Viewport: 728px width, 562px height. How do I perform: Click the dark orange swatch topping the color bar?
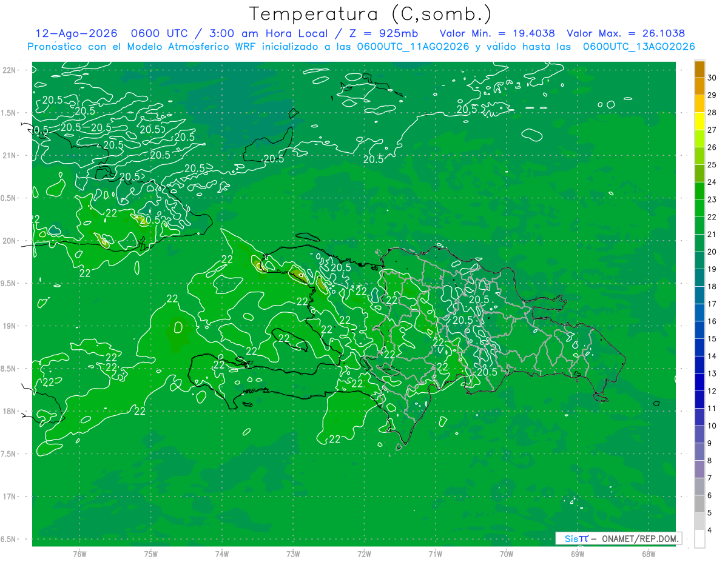pos(699,69)
